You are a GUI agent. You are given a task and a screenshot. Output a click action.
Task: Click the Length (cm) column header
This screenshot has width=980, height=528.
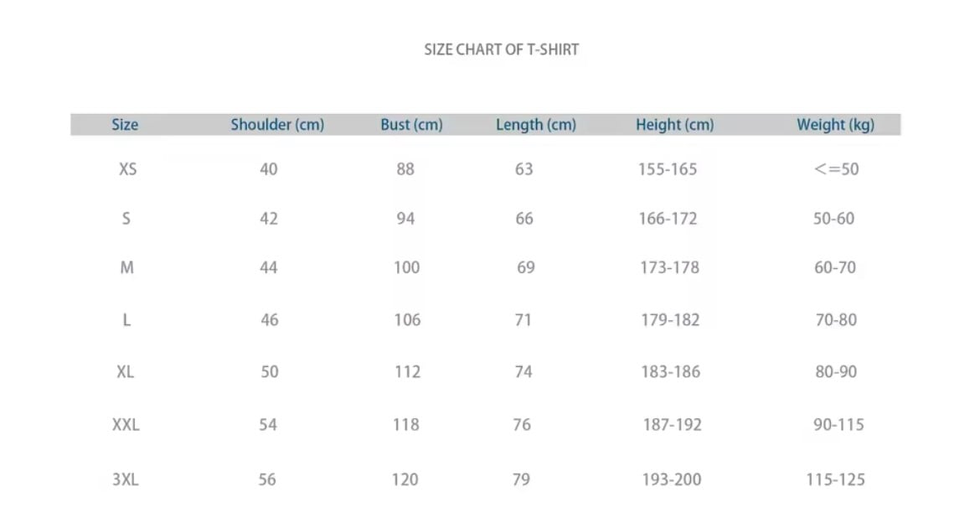[x=536, y=125]
